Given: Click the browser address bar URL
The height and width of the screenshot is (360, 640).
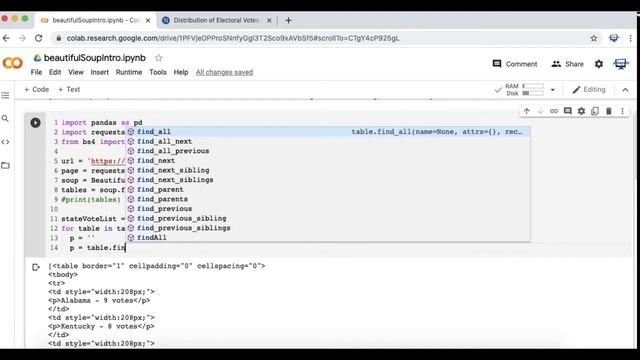Looking at the screenshot, I should tap(233, 38).
